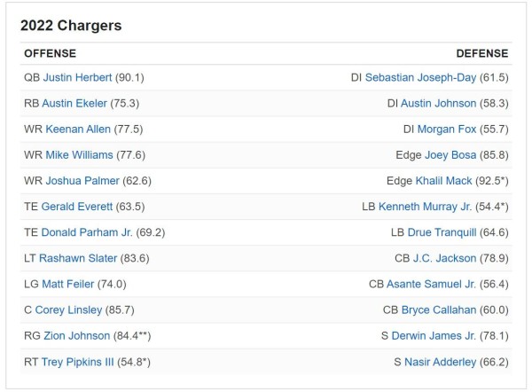Click Nasir Adderley's name link

pyautogui.click(x=441, y=361)
